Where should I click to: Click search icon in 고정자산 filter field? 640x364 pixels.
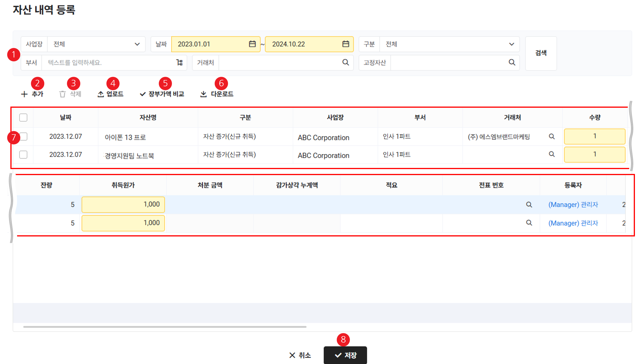pos(512,62)
